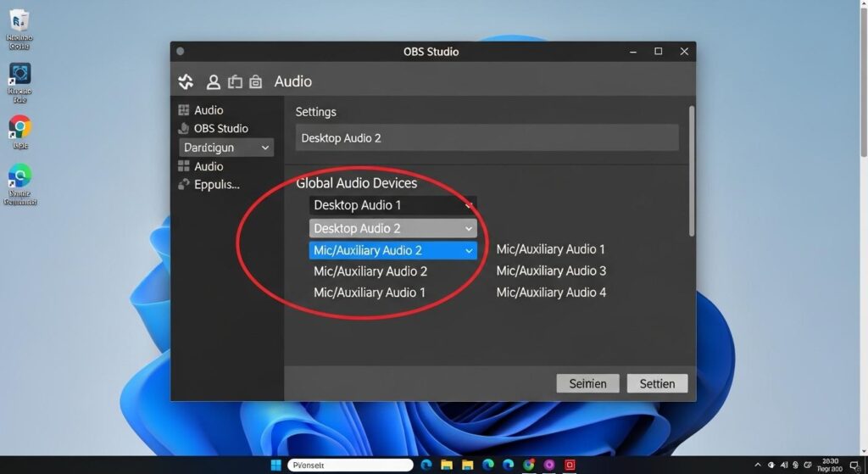Expand the Desktop Audio 1 dropdown
The height and width of the screenshot is (474, 868).
393,205
